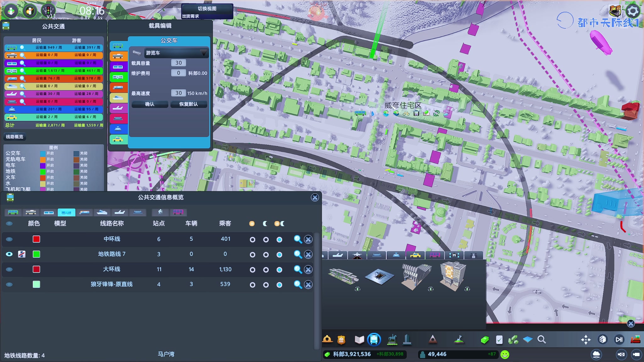Show the 中环线 line via eye toggle

tap(9, 239)
